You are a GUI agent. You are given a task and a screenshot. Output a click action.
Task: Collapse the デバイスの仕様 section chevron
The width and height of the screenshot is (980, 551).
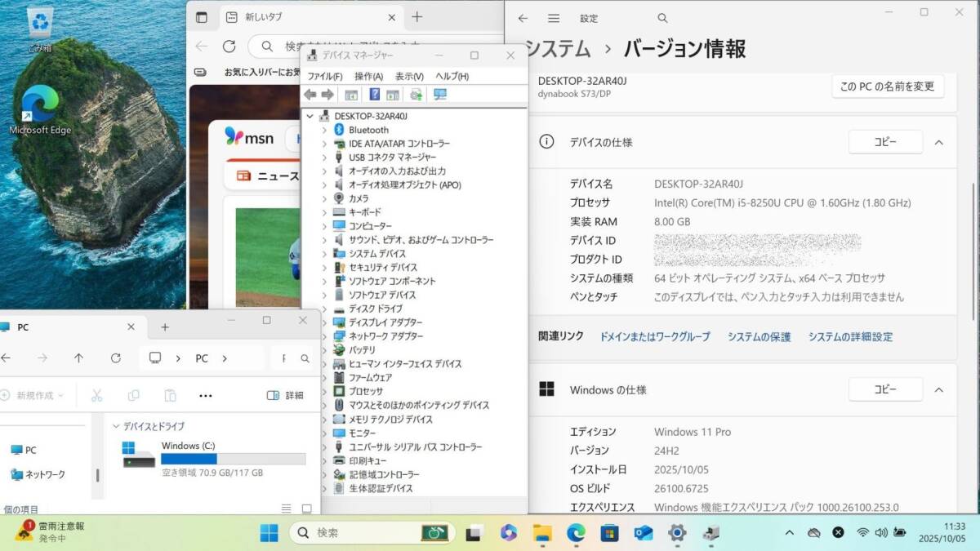tap(939, 142)
